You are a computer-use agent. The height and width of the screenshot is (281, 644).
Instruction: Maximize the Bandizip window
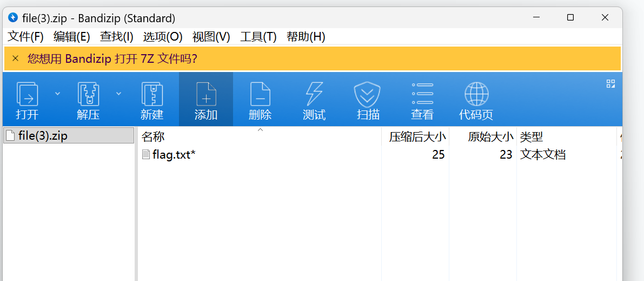pos(570,17)
